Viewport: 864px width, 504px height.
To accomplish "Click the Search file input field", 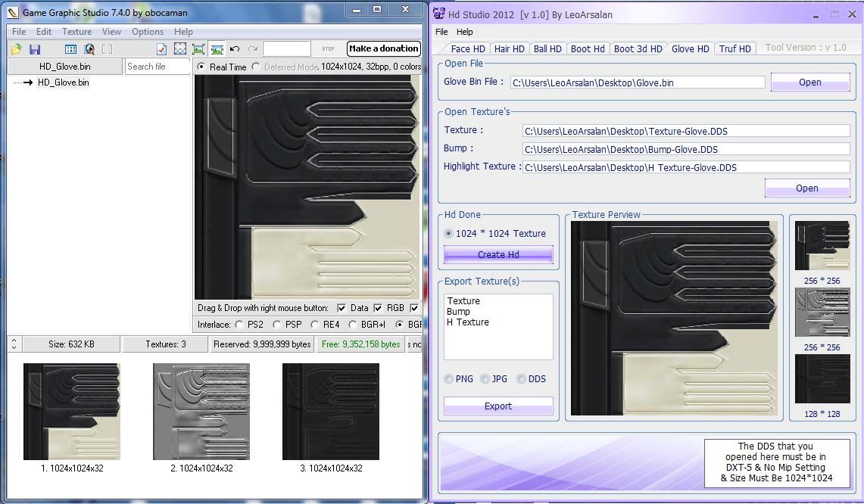I will point(157,67).
